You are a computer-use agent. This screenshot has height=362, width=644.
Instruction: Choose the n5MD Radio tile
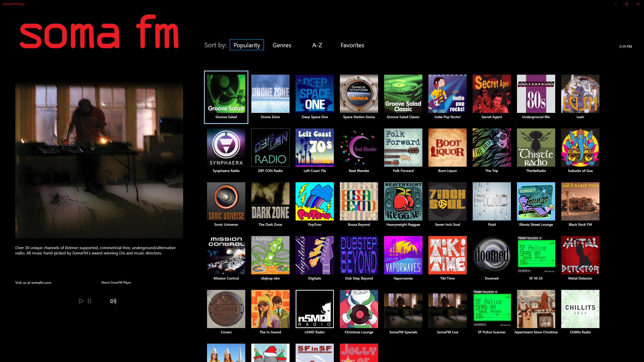point(314,309)
